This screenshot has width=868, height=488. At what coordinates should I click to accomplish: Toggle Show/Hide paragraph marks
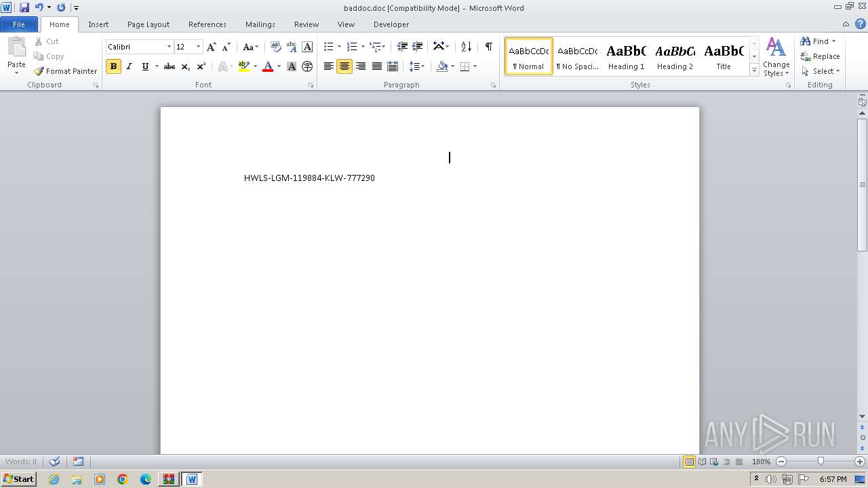[488, 47]
